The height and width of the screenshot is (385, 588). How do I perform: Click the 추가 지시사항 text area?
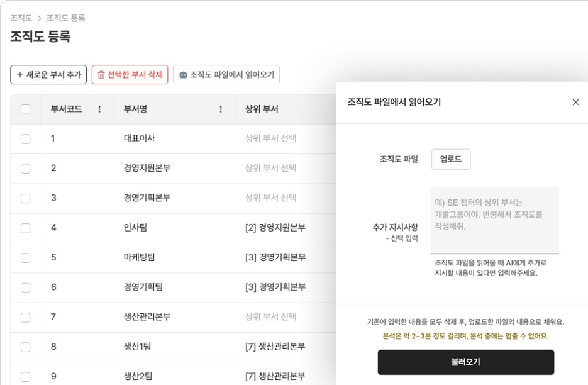coord(494,220)
